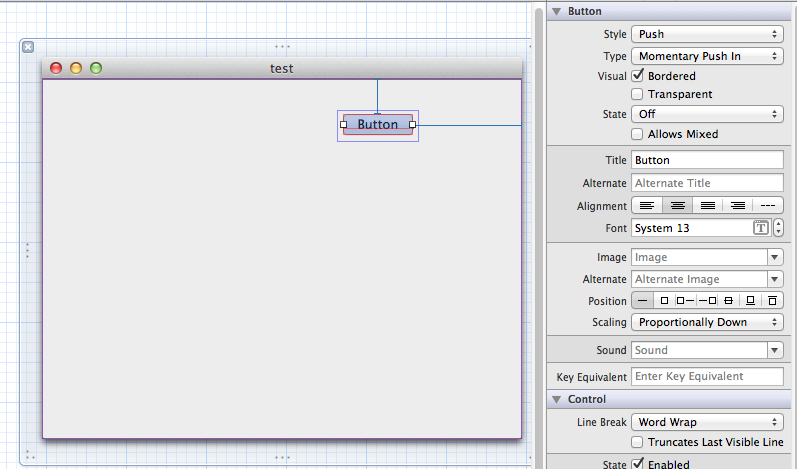Select image overlaps text position
Screen dimensions: 797x469
(728, 301)
